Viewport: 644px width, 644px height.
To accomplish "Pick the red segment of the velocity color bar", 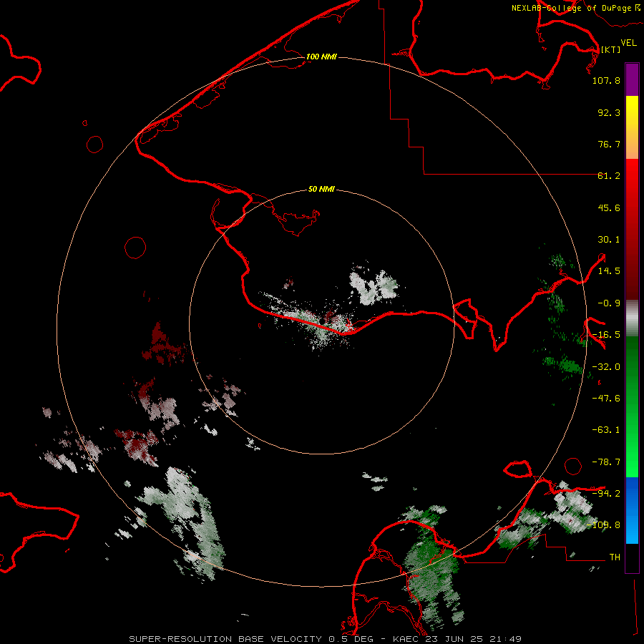I will (x=632, y=229).
